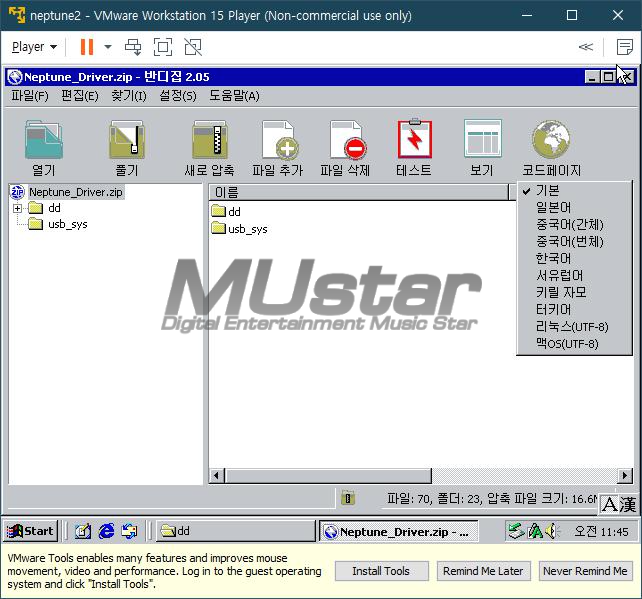This screenshot has height=599, width=642.
Task: Click the horizontal scrollbar right arrow
Action: pos(624,476)
